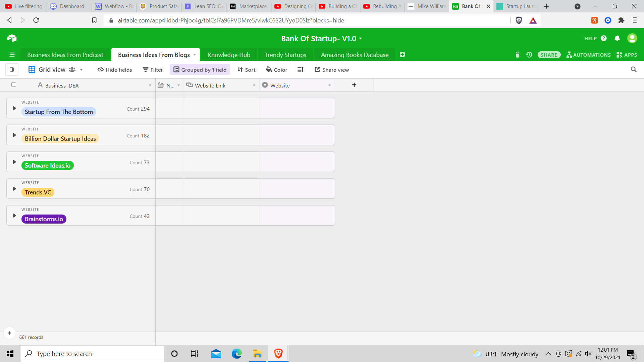Click the add table plus icon

(x=402, y=55)
